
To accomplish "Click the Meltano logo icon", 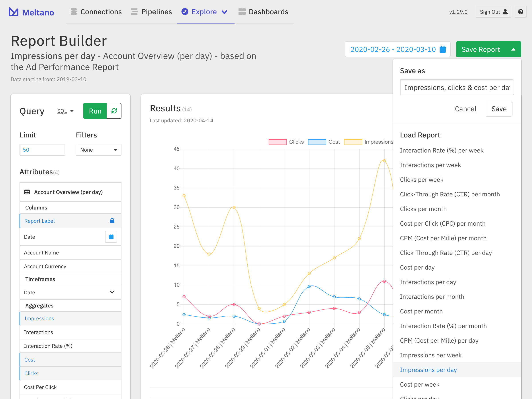I will pyautogui.click(x=14, y=12).
